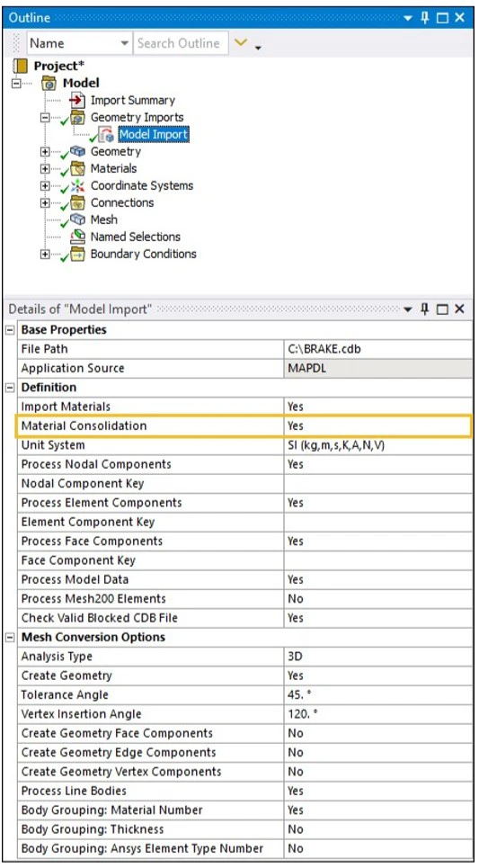Screen dimensions: 479x868
Task: Expand the Geometry tree node
Action: tap(45, 152)
